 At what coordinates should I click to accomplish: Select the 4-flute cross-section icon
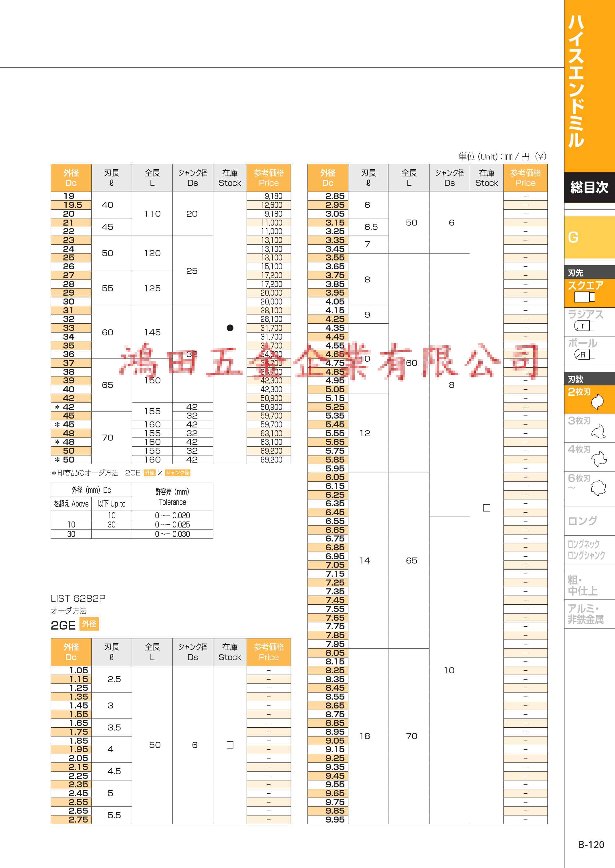tap(598, 459)
